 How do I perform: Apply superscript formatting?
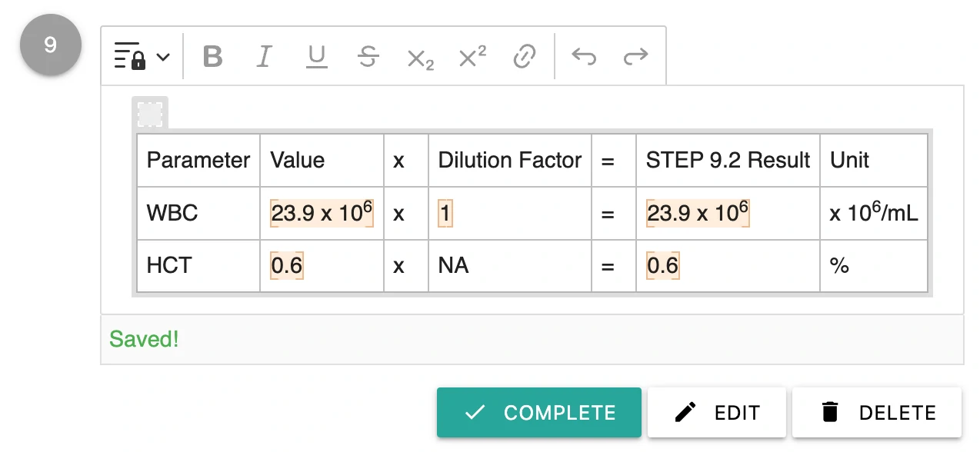pos(472,56)
